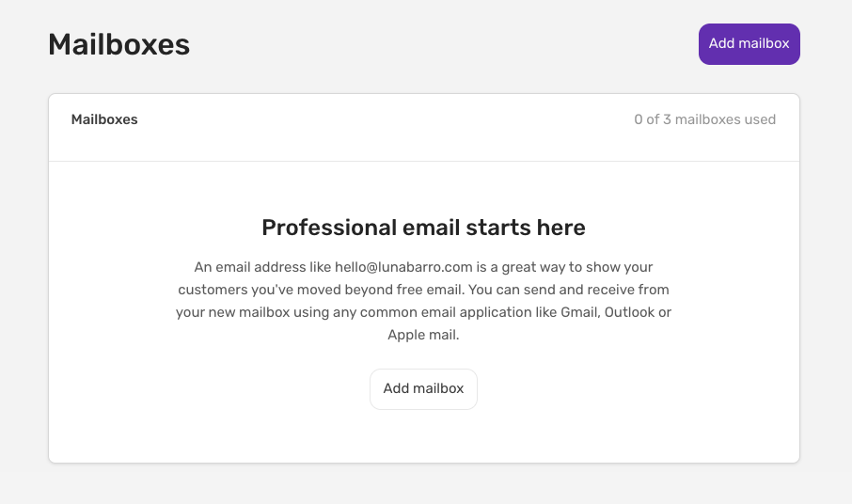Select the large Mailboxes page title
Screen dimensions: 852x504
119,44
